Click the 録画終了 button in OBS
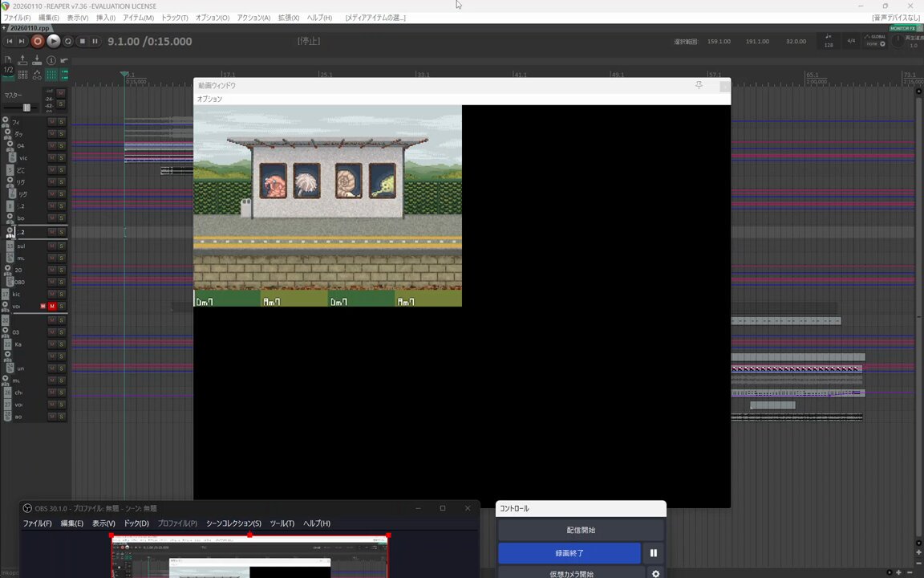Viewport: 924px width, 578px height. [569, 553]
